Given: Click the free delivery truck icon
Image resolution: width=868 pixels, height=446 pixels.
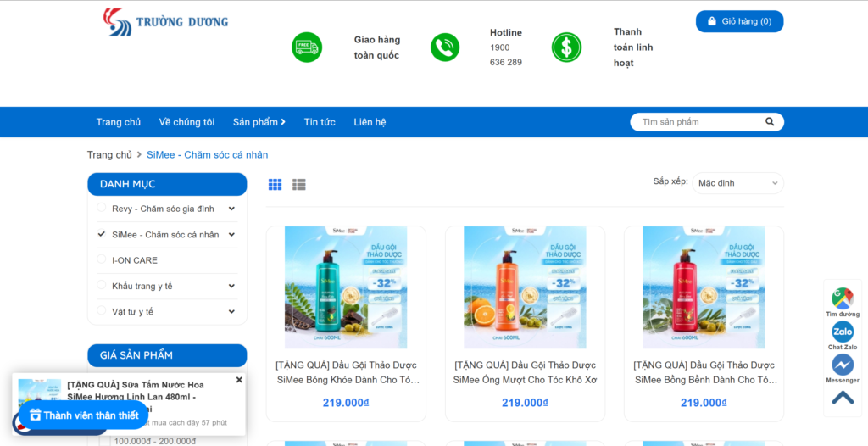Looking at the screenshot, I should click(307, 47).
